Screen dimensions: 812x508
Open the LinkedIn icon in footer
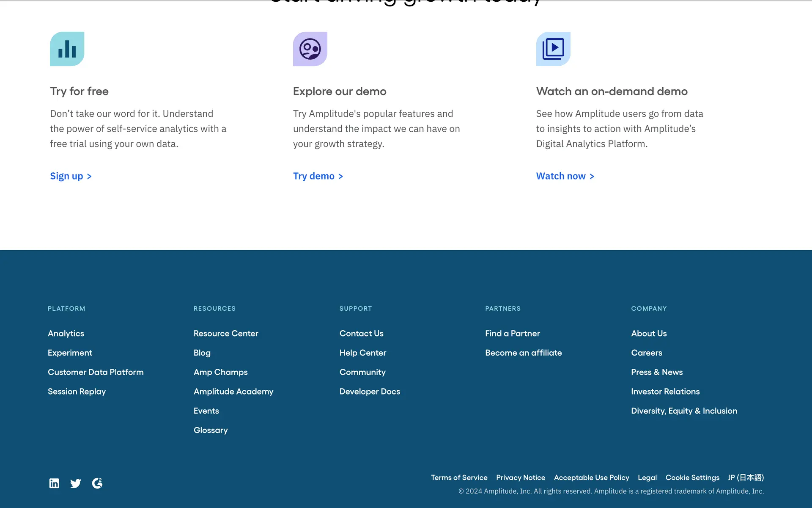[54, 483]
